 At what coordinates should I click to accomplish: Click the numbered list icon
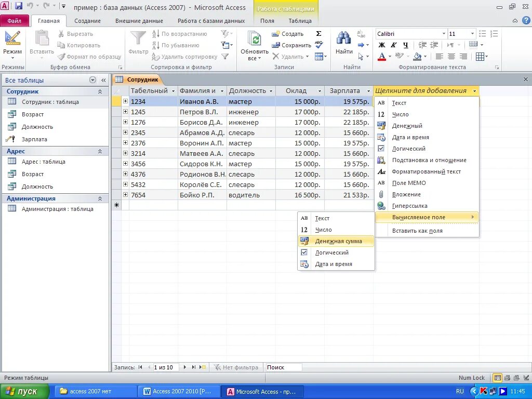point(495,34)
